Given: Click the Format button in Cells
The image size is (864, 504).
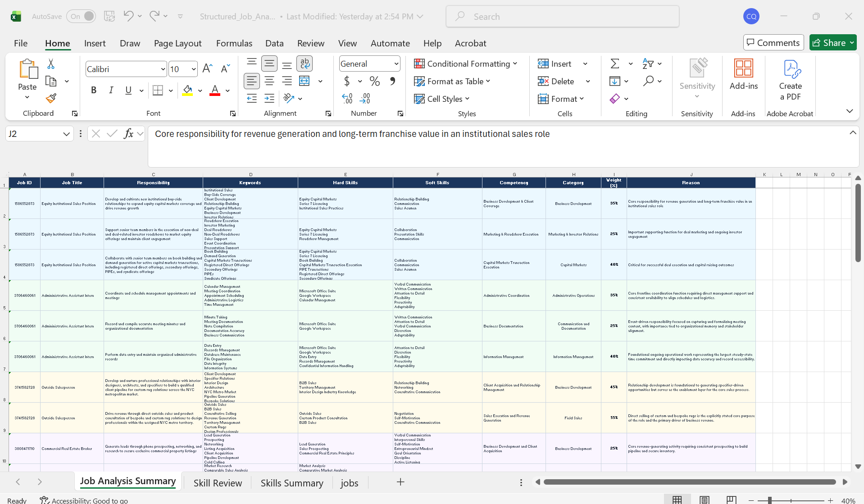Looking at the screenshot, I should click(561, 99).
